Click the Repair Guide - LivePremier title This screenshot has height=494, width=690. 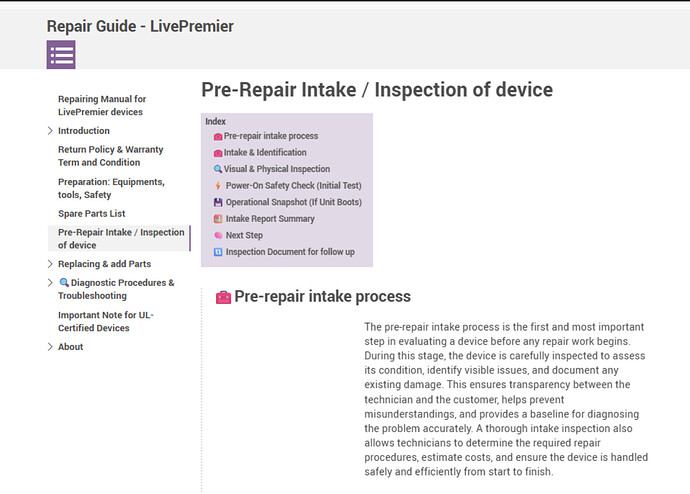click(140, 26)
